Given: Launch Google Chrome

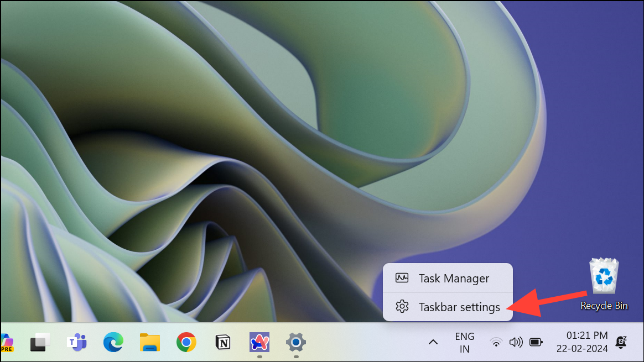Looking at the screenshot, I should pos(186,343).
